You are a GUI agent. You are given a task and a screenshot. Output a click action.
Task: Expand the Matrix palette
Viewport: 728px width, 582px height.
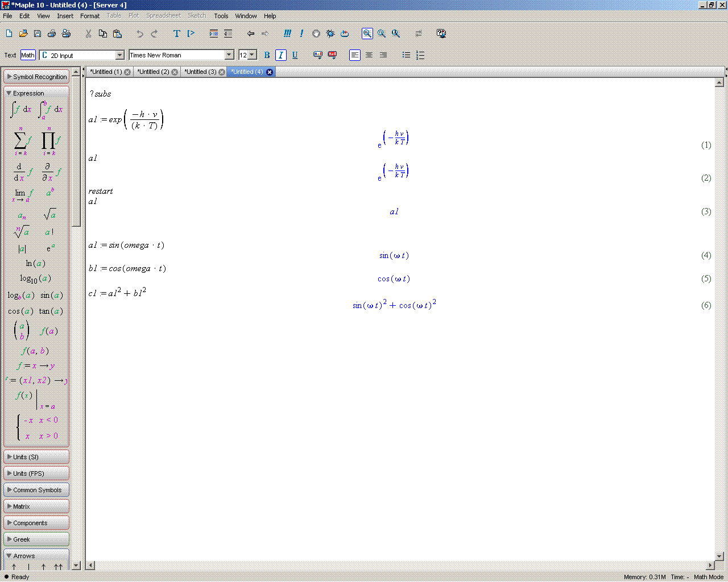tap(36, 506)
